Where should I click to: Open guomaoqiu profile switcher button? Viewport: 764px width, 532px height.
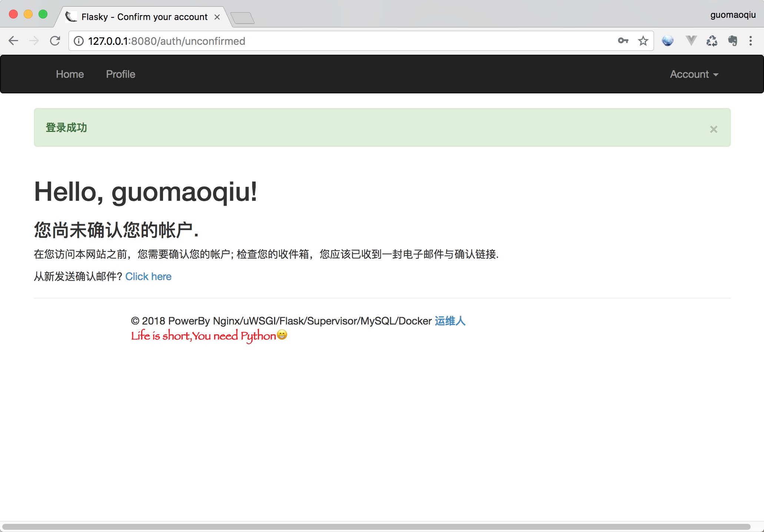click(733, 15)
